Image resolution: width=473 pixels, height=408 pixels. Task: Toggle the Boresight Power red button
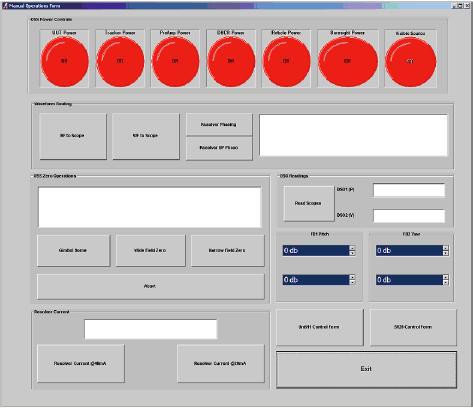tap(348, 61)
